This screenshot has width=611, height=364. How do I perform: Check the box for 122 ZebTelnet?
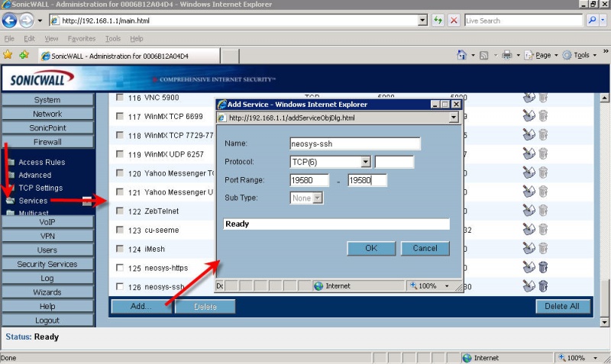coord(120,211)
